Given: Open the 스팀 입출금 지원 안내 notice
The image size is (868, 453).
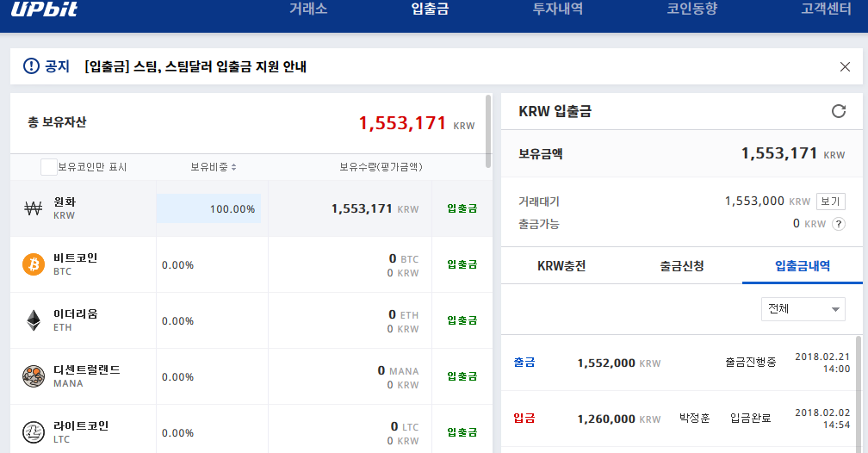Looking at the screenshot, I should (x=195, y=67).
